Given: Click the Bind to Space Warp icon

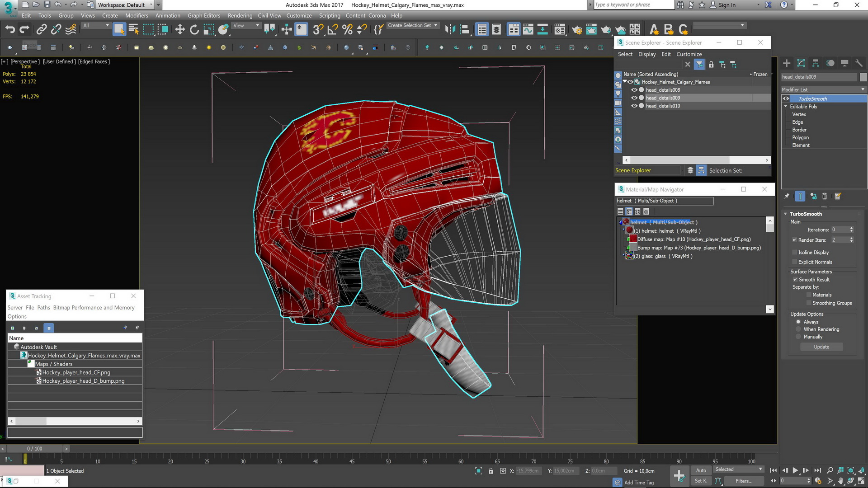Looking at the screenshot, I should pos(71,30).
